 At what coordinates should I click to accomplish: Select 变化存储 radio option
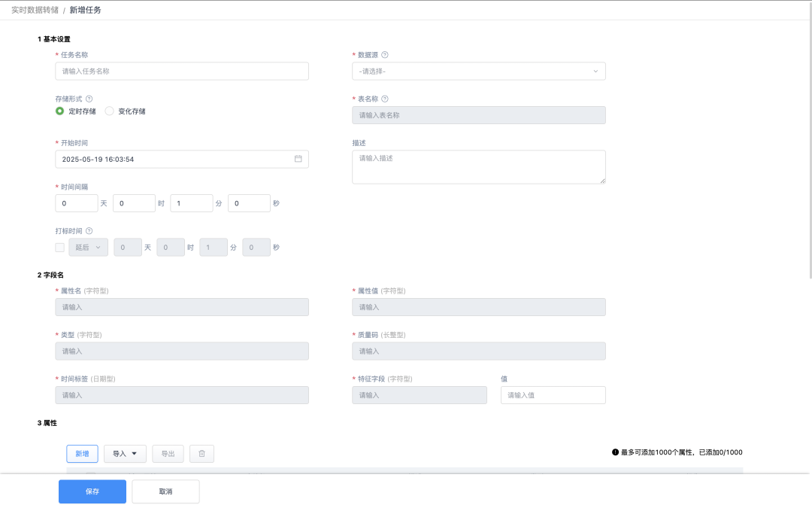tap(109, 111)
